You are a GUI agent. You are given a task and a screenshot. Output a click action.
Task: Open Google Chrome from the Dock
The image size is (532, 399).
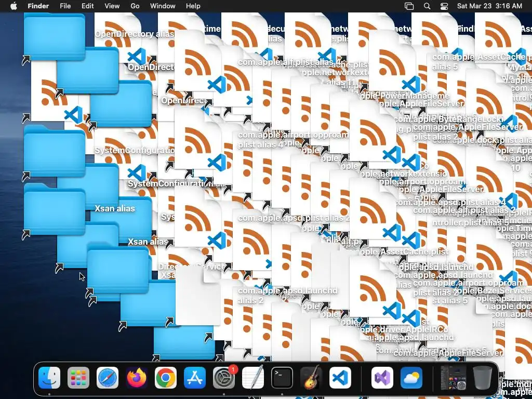[x=166, y=378]
